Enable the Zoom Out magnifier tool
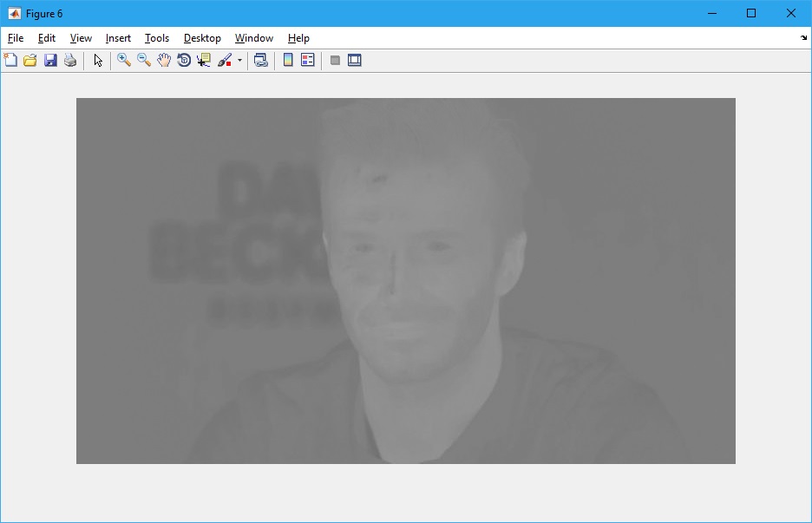Viewport: 812px width, 523px height. (x=144, y=60)
